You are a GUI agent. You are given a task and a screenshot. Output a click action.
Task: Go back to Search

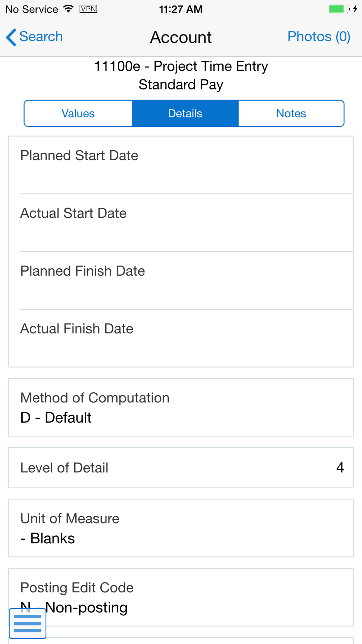41,37
